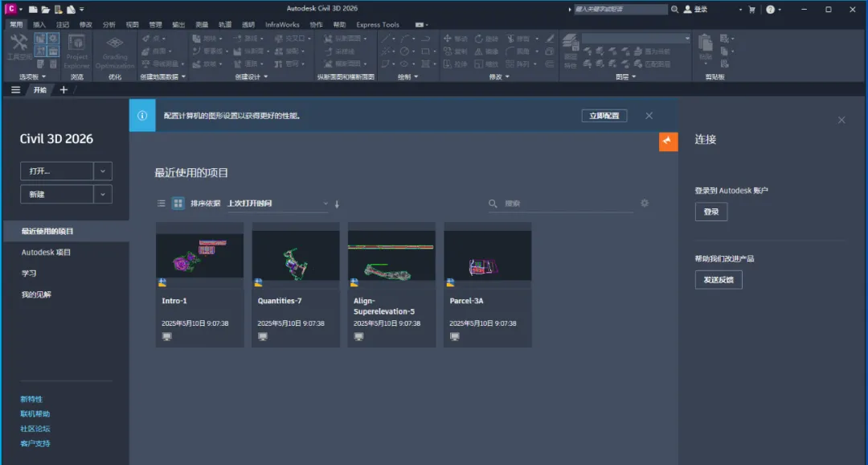Open the 社区论坛 link
The height and width of the screenshot is (465, 868).
pos(35,429)
